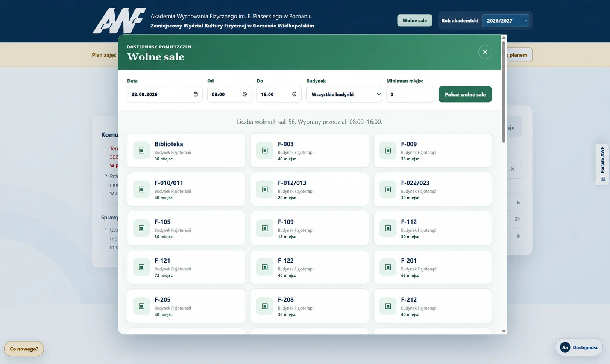
Task: Select the F-122 room card
Action: click(310, 267)
